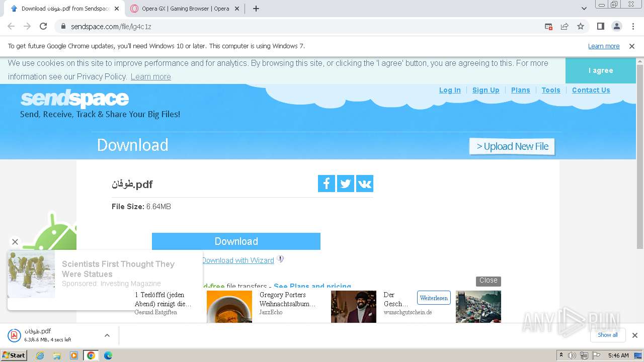Open the Chrome side panel
Viewport: 644px width, 362px height.
tap(600, 26)
